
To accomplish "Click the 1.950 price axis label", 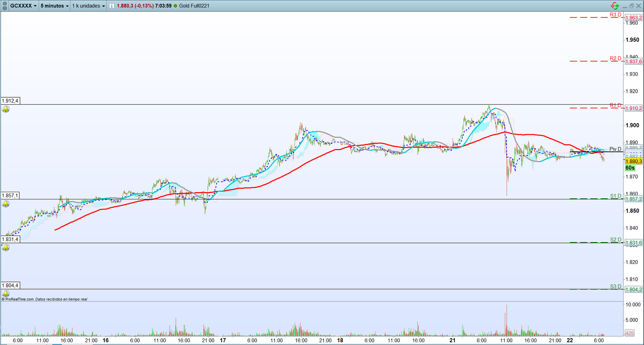I will pyautogui.click(x=633, y=40).
